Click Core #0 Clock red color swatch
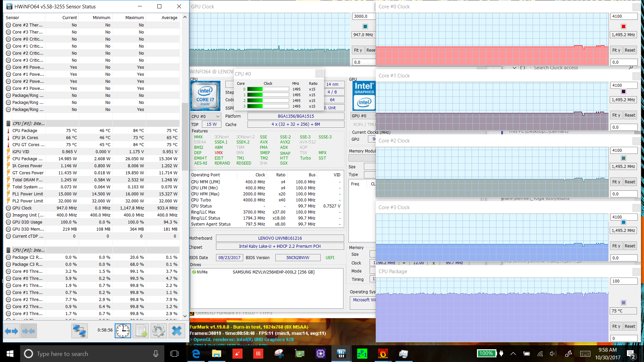Viewport: 644px width, 362px height. coord(623,26)
